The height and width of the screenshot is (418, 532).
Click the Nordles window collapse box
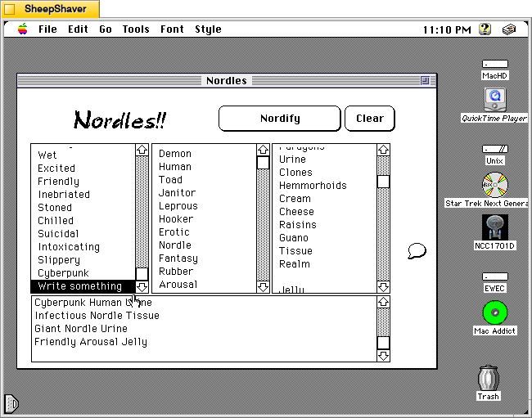[x=425, y=81]
